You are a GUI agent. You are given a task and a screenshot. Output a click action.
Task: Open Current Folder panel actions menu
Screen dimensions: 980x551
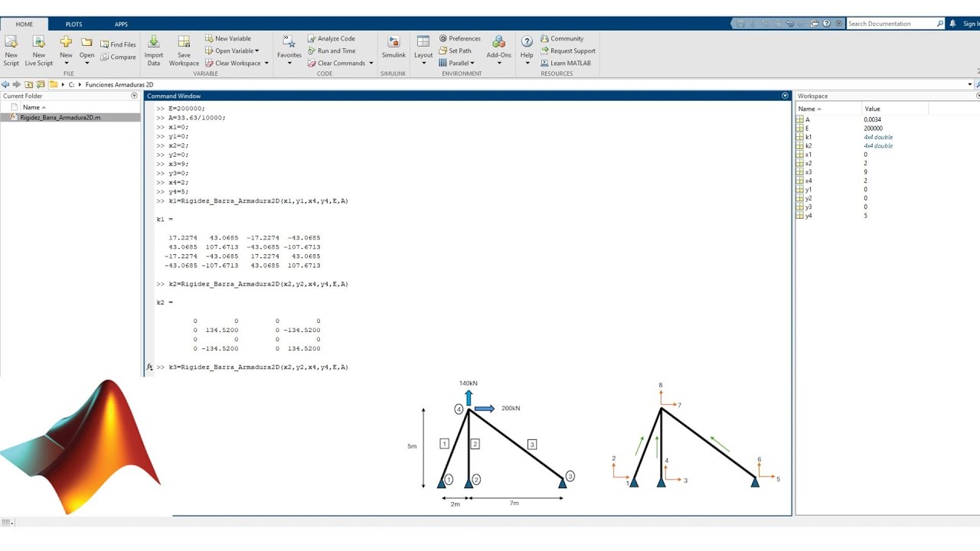(134, 96)
